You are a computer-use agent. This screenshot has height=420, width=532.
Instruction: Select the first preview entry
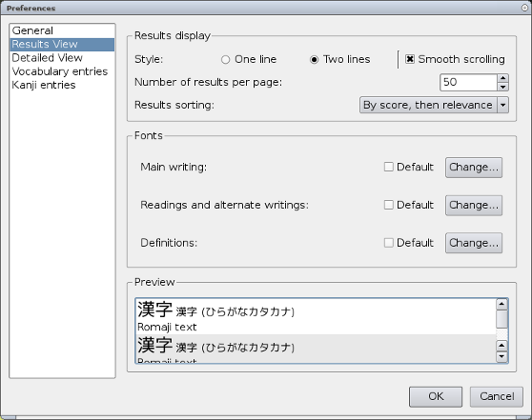[x=316, y=317]
